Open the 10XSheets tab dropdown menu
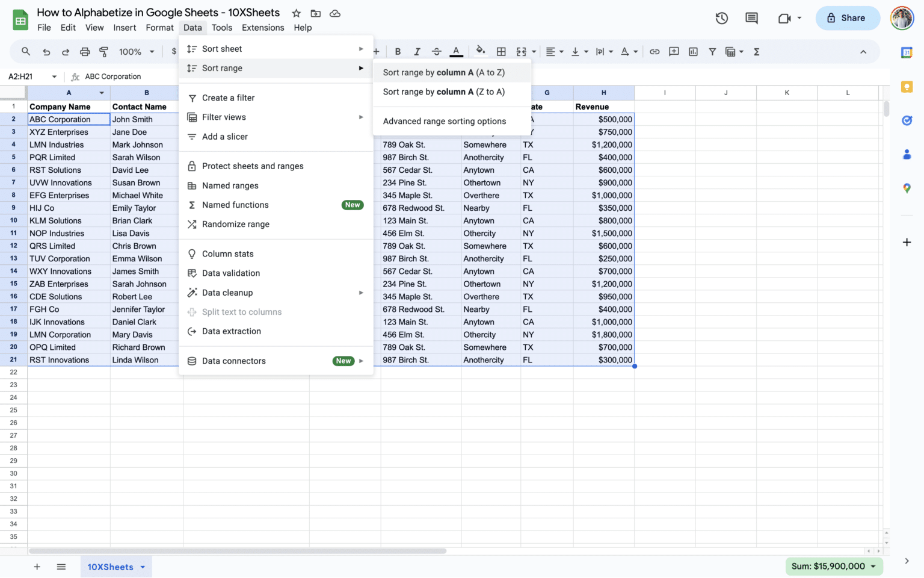This screenshot has width=924, height=578. click(143, 567)
